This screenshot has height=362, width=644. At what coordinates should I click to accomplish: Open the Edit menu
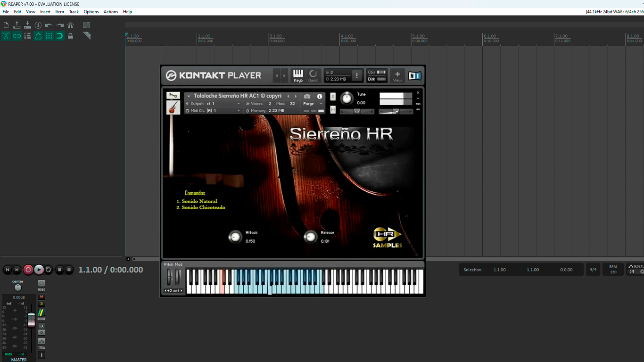tap(17, 12)
